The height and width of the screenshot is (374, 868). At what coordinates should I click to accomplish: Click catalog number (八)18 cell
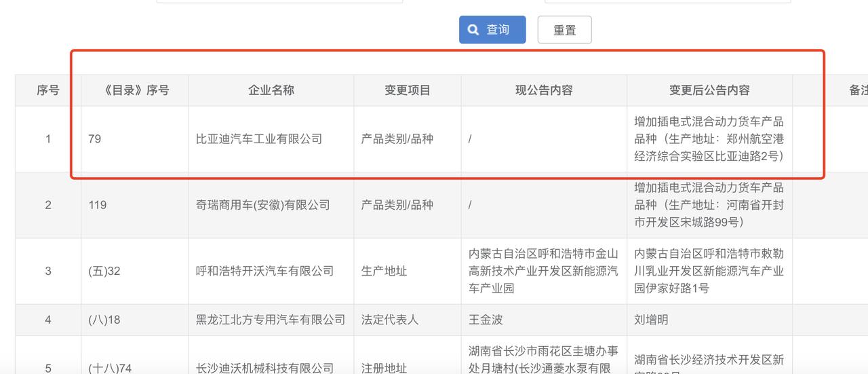[135, 320]
